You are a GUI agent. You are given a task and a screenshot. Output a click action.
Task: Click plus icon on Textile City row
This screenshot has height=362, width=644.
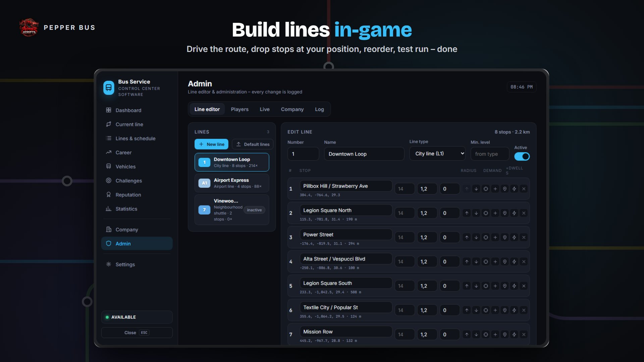[495, 310]
